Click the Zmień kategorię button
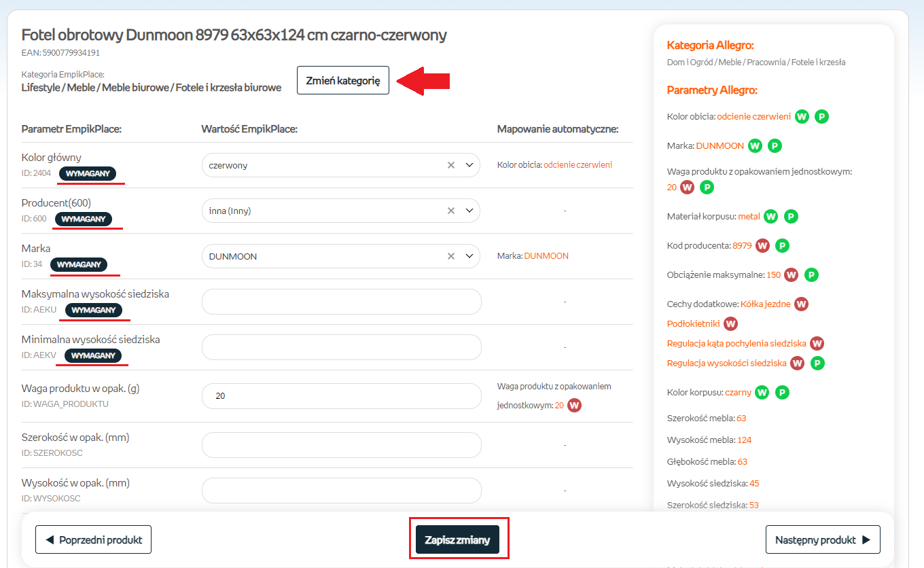Viewport: 924px width, 568px height. point(342,80)
